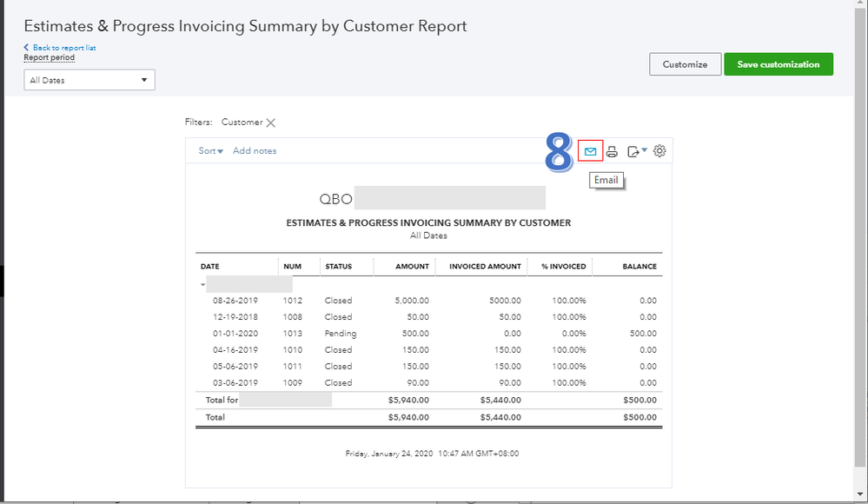Screen dimensions: 868x504
Task: Click the green Save customization button
Action: [778, 63]
